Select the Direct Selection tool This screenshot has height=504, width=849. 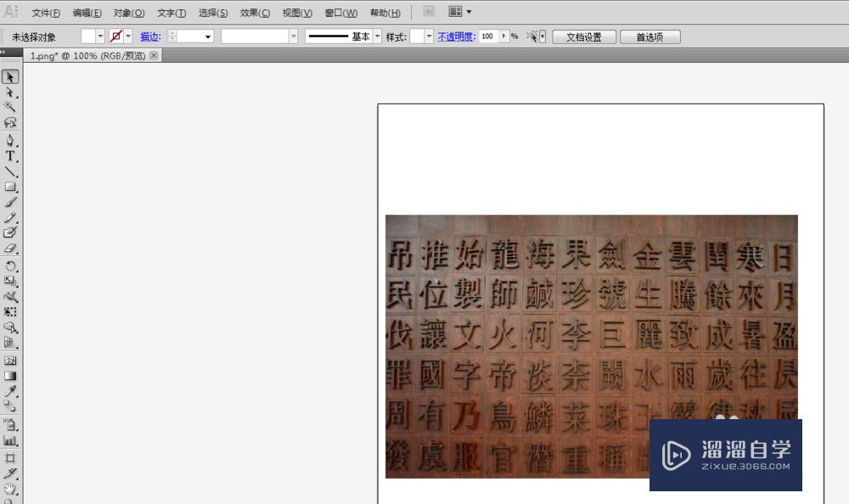(x=11, y=92)
